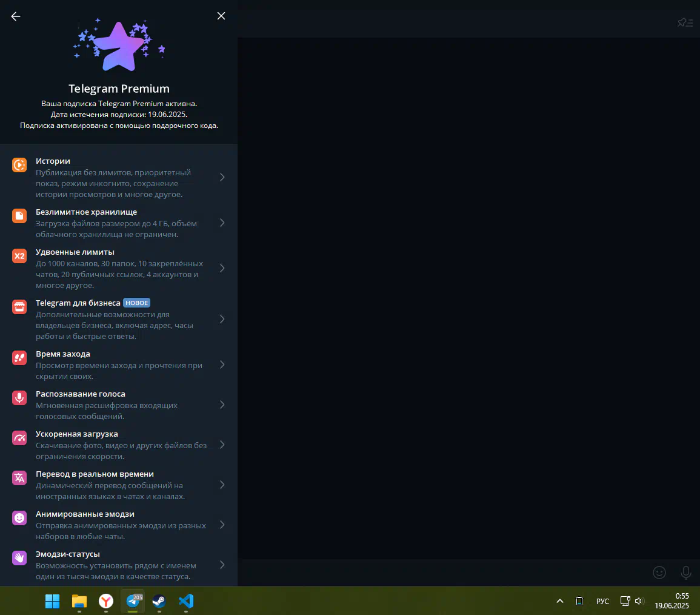Open the Время захода title
The width and height of the screenshot is (700, 615).
point(63,354)
